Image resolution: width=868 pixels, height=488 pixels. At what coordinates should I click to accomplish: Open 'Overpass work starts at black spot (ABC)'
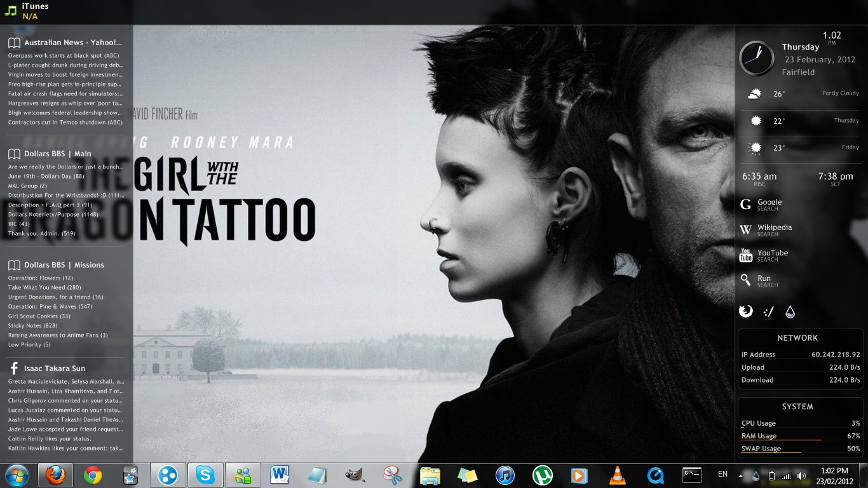point(64,55)
